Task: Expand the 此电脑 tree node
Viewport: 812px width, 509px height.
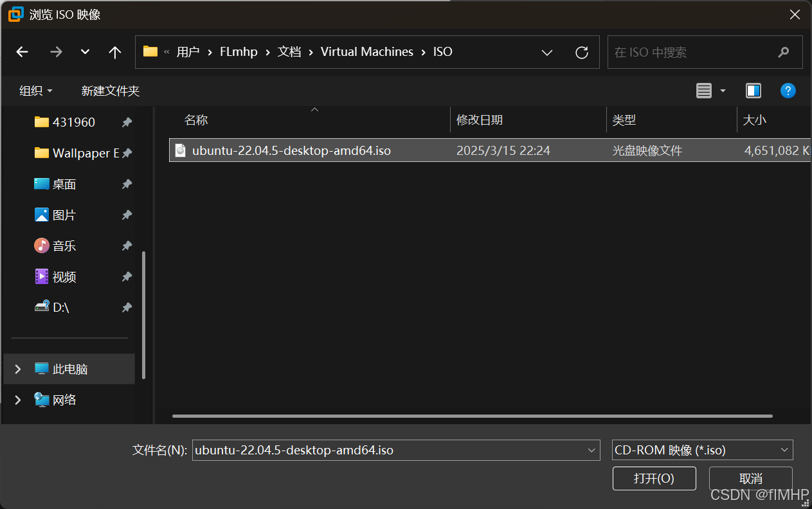Action: tap(18, 369)
